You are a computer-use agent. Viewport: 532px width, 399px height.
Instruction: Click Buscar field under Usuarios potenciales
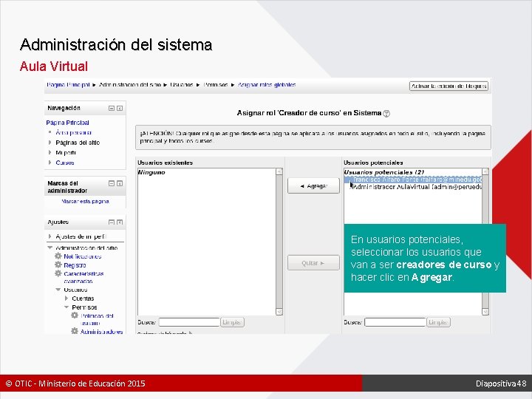395,322
